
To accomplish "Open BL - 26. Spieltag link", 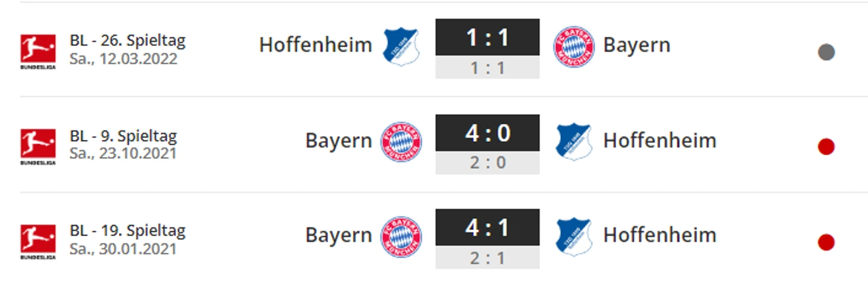I will tap(128, 41).
